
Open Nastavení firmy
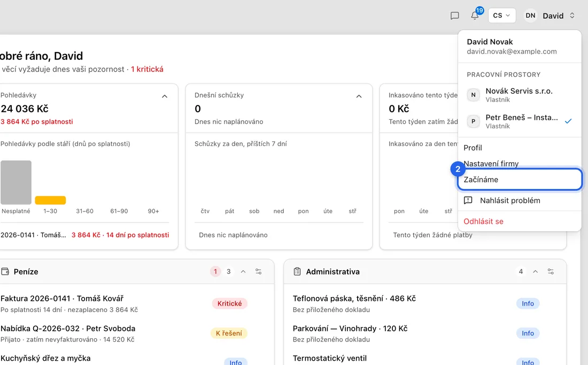point(520,163)
